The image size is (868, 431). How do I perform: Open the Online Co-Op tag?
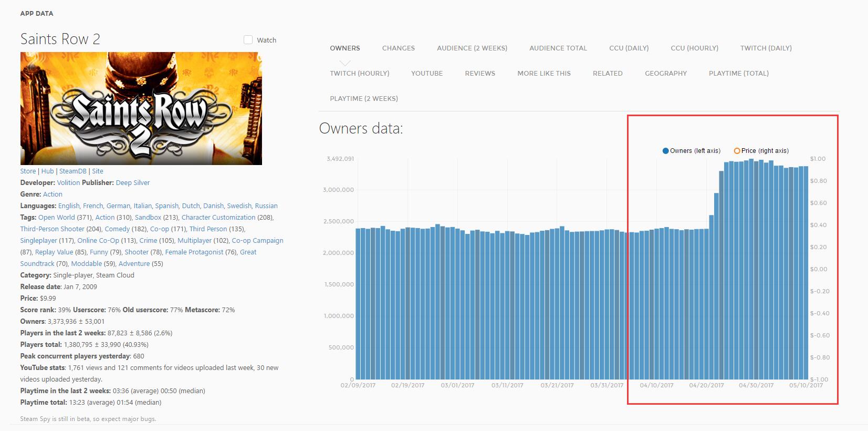pyautogui.click(x=98, y=240)
